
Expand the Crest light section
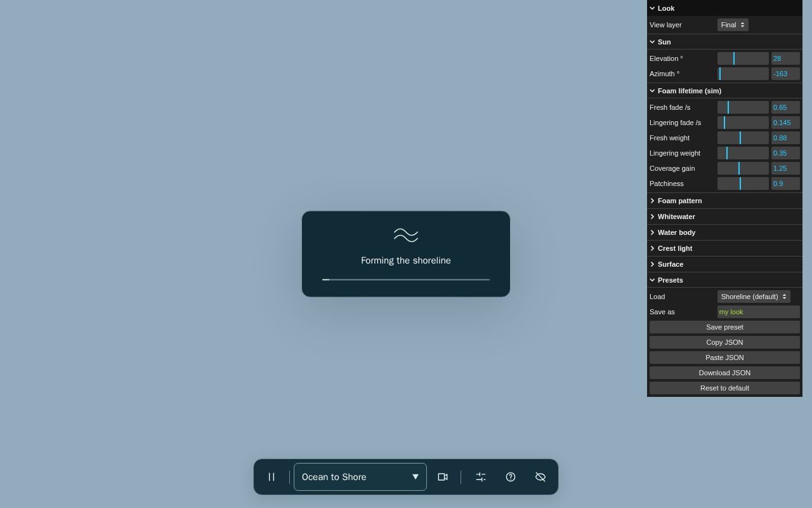click(x=724, y=248)
